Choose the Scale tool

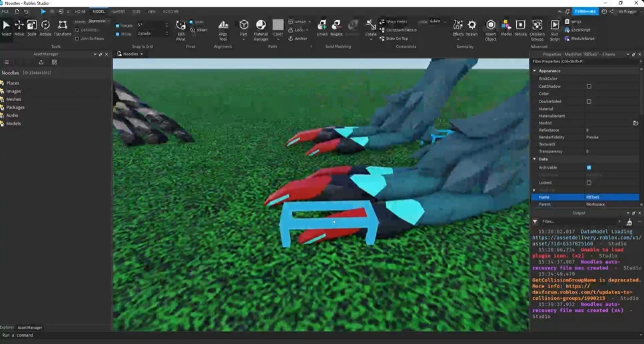[x=31, y=29]
